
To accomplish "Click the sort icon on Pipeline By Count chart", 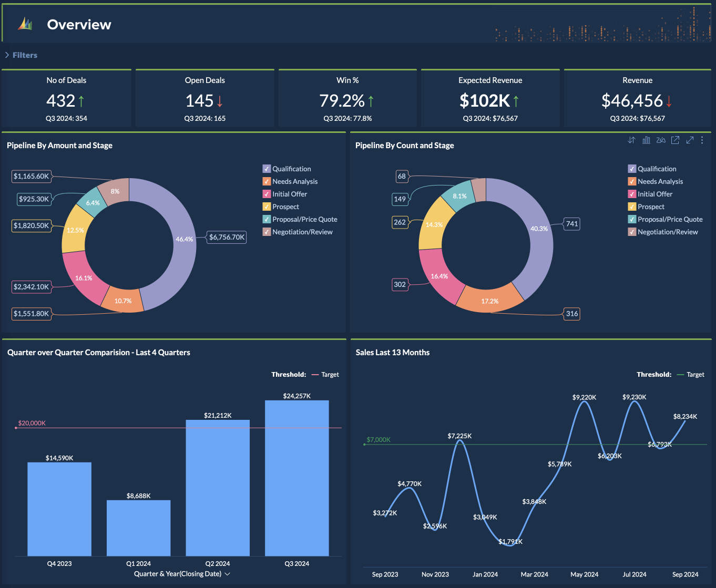I will coord(631,140).
